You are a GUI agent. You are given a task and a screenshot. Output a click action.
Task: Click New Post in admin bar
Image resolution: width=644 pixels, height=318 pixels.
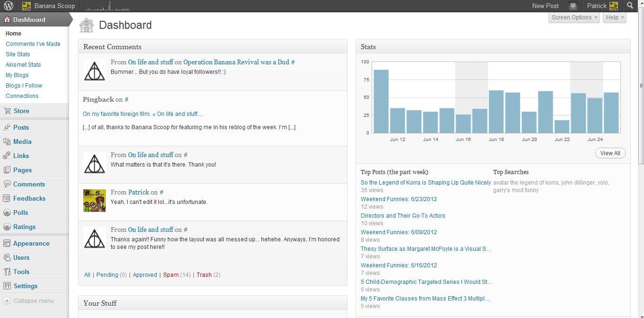(545, 6)
